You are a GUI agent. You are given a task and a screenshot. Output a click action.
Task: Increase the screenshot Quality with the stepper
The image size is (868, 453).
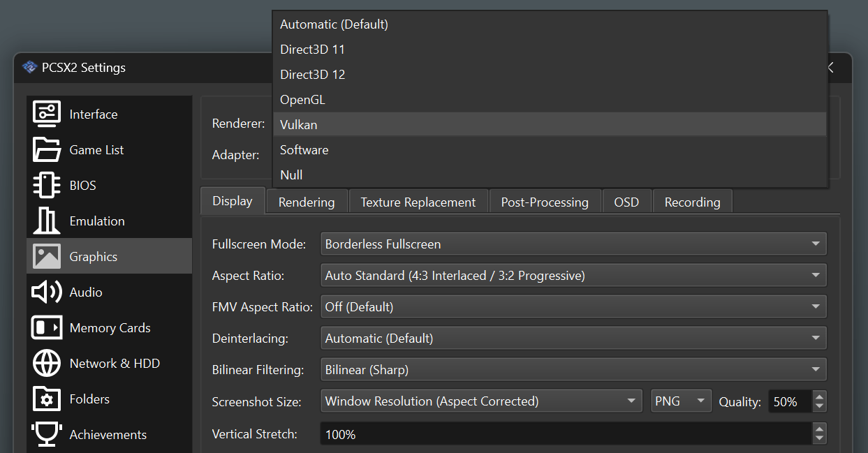818,396
